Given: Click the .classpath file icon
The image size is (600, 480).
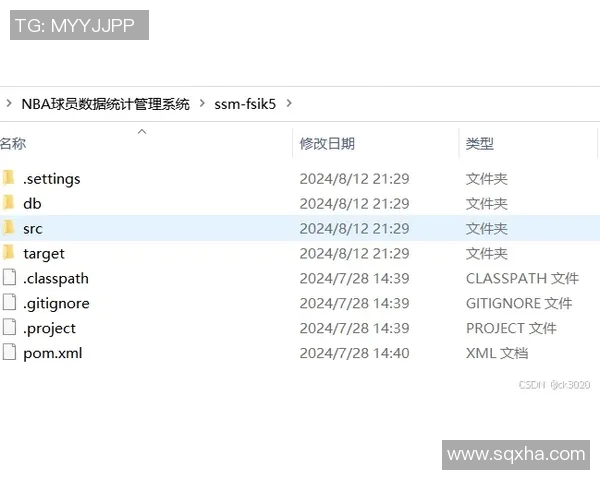Looking at the screenshot, I should [x=9, y=278].
